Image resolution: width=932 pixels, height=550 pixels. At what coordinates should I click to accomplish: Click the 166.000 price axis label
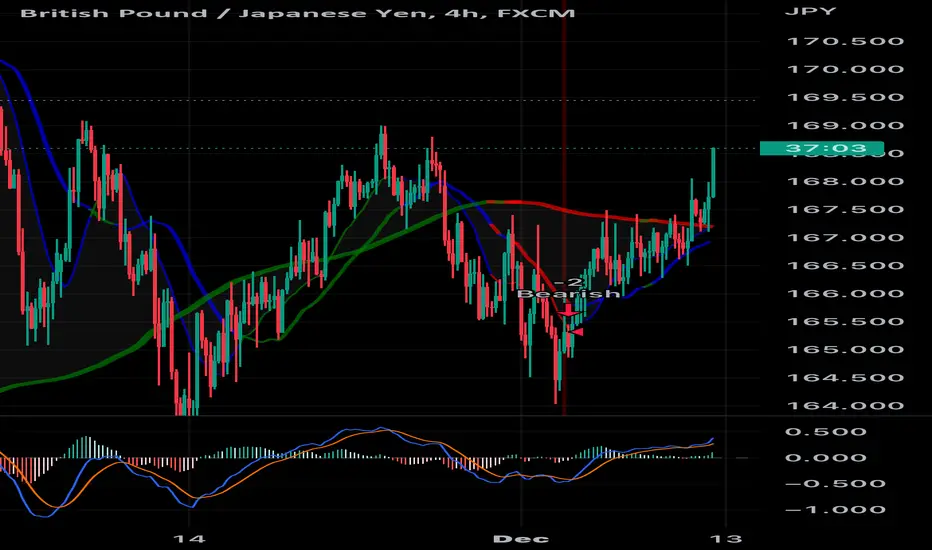[x=845, y=293]
